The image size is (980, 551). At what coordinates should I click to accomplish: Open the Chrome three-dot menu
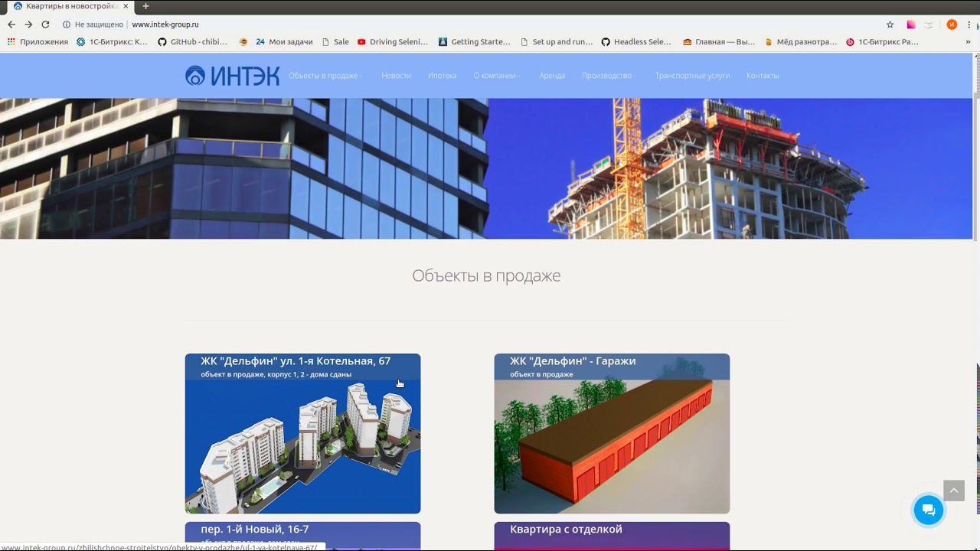click(x=969, y=24)
